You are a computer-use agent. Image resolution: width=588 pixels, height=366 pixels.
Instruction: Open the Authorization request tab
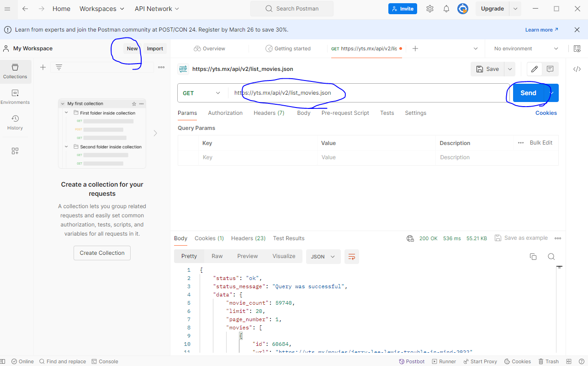[225, 113]
